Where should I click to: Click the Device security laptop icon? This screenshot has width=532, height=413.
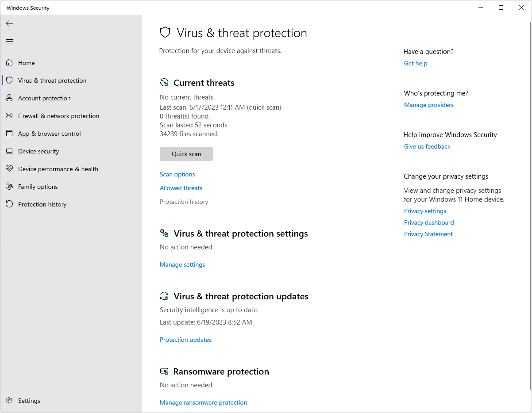pos(9,151)
